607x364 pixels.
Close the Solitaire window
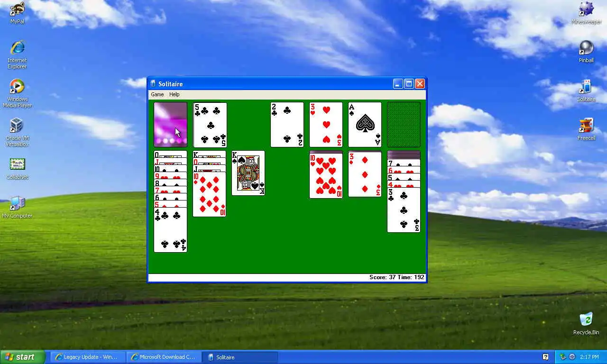pos(420,84)
